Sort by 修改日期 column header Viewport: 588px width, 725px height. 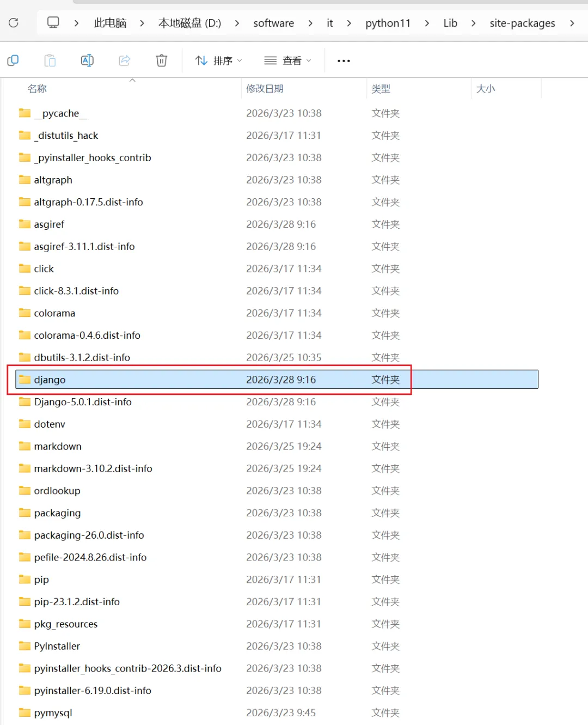click(265, 89)
